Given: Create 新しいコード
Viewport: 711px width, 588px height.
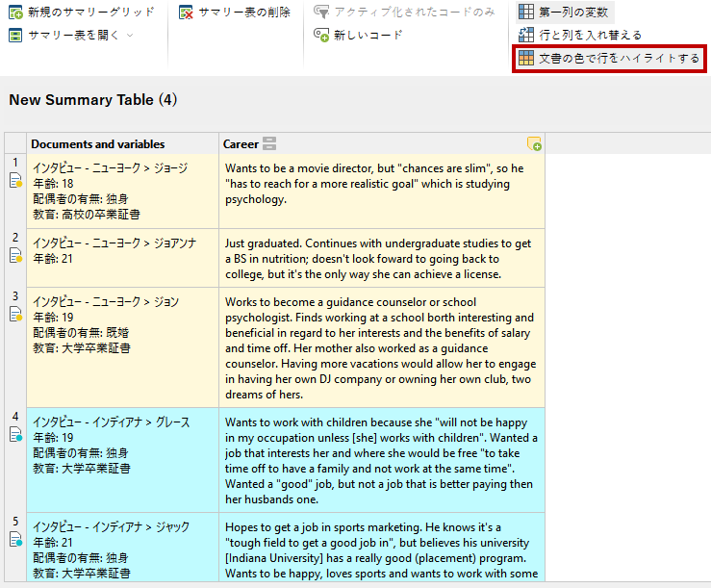Looking at the screenshot, I should pos(358,36).
